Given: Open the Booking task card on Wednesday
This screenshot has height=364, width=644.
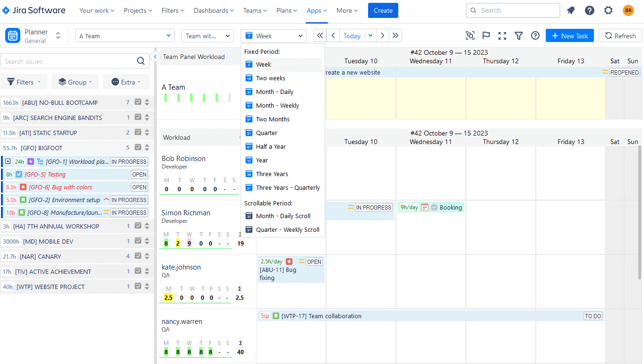Looking at the screenshot, I should (x=430, y=207).
